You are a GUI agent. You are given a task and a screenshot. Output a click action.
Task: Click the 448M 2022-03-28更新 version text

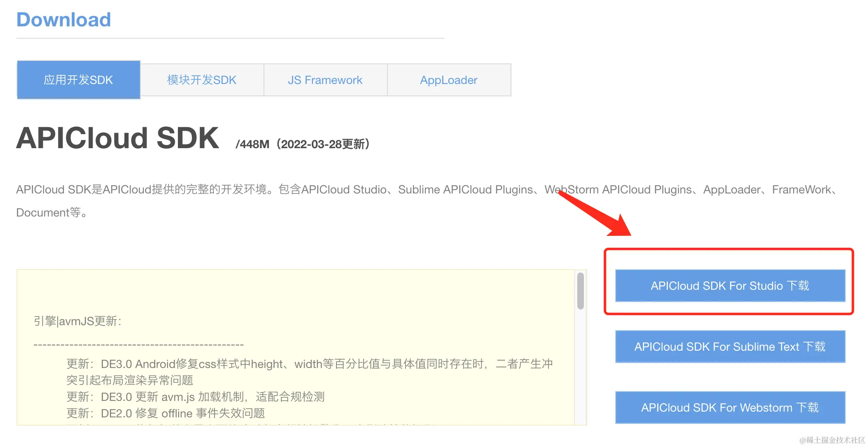[303, 144]
